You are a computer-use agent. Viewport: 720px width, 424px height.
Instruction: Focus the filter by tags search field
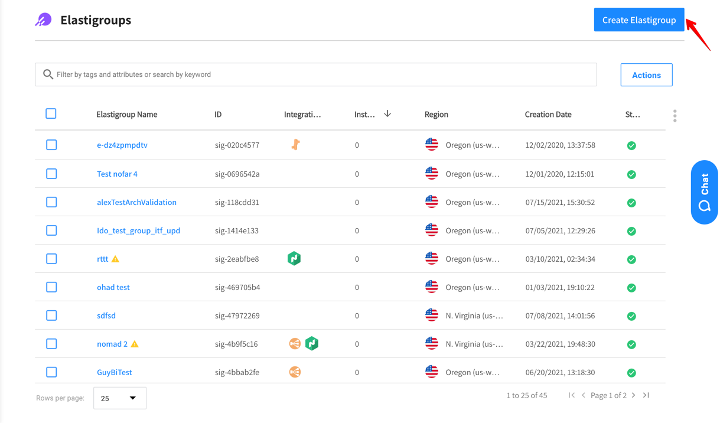pyautogui.click(x=320, y=74)
